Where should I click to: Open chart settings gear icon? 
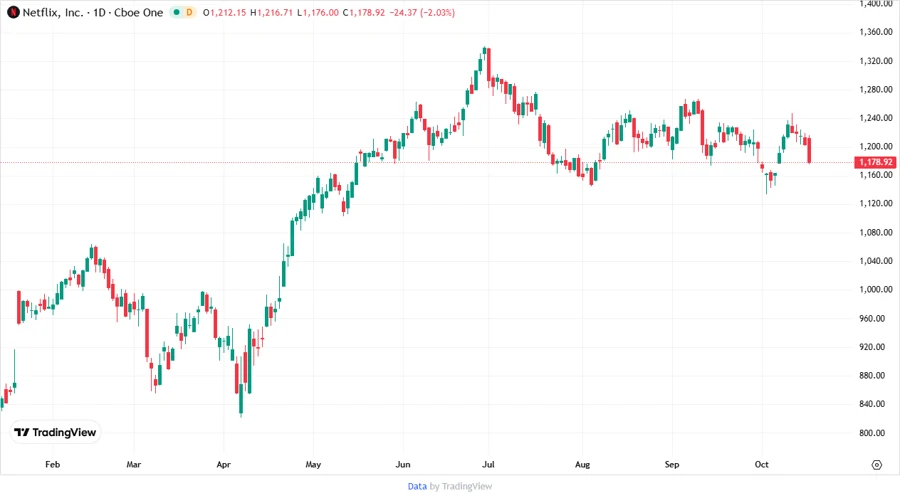(x=876, y=465)
